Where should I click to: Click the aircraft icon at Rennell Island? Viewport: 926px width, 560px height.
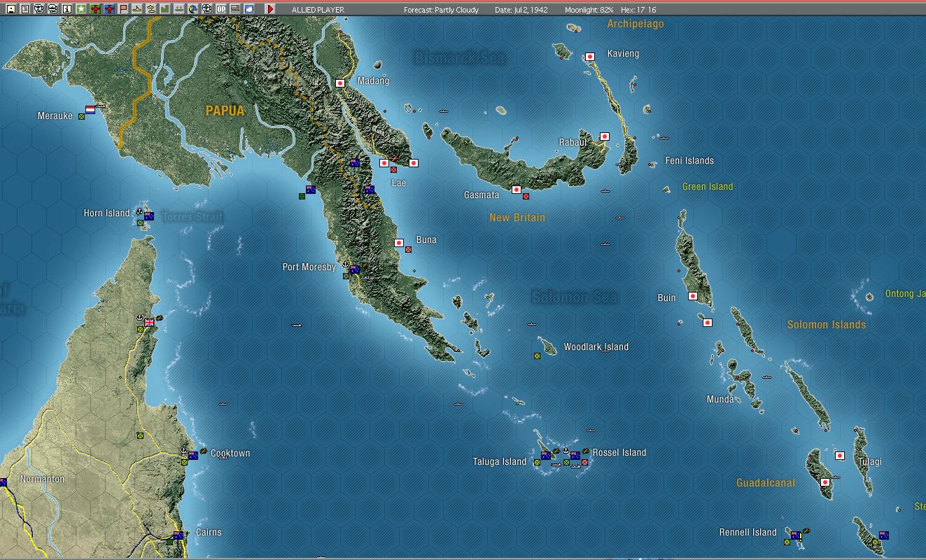pyautogui.click(x=806, y=531)
